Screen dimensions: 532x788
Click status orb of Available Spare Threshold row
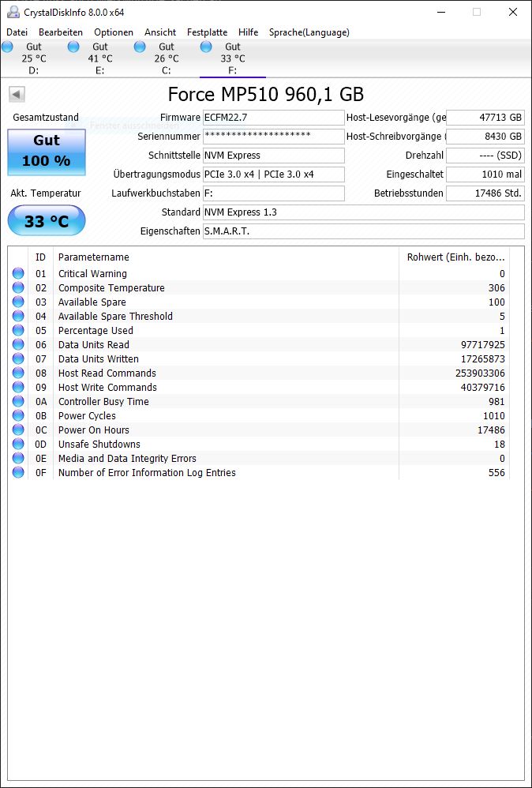click(x=18, y=316)
